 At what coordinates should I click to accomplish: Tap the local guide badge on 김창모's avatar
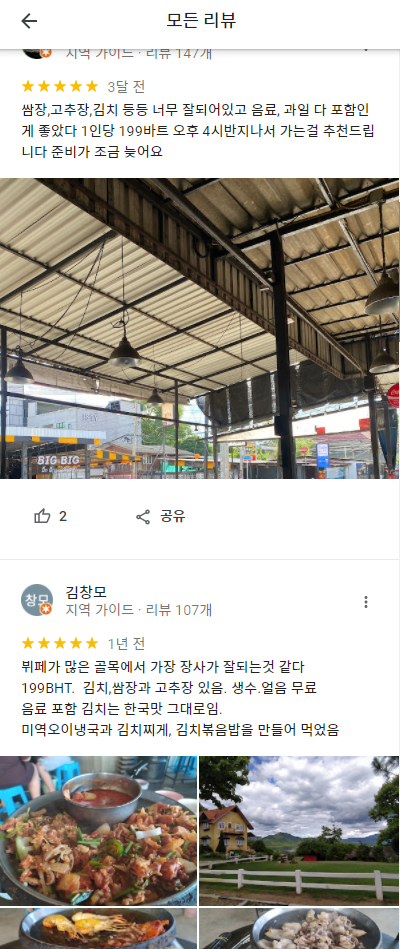[46, 610]
